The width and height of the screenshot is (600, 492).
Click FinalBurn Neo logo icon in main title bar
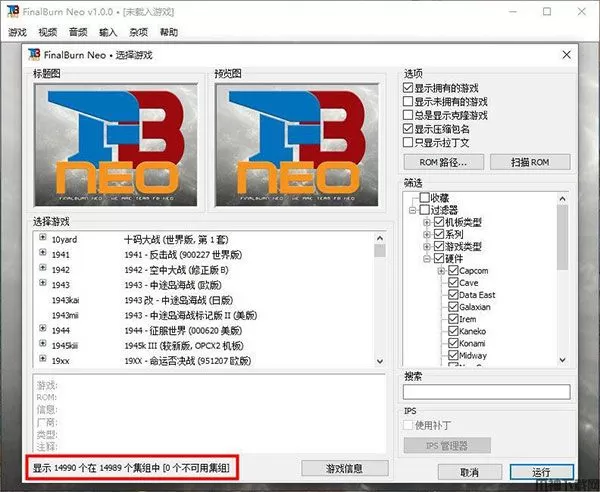(x=12, y=11)
